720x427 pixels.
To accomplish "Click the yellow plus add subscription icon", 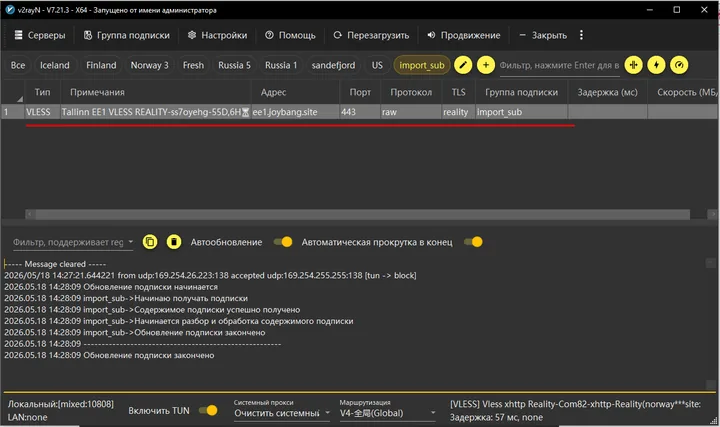I will (486, 65).
